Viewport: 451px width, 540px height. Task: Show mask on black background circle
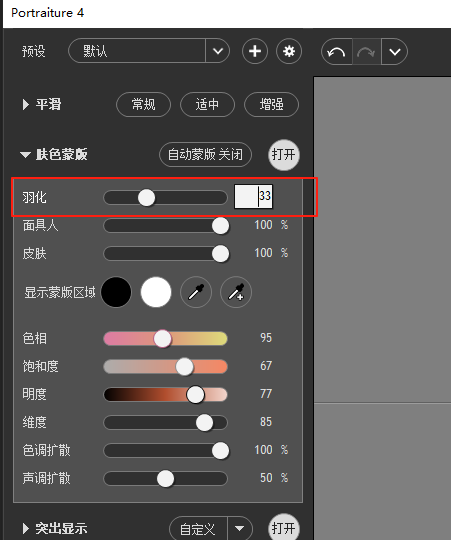(x=116, y=292)
